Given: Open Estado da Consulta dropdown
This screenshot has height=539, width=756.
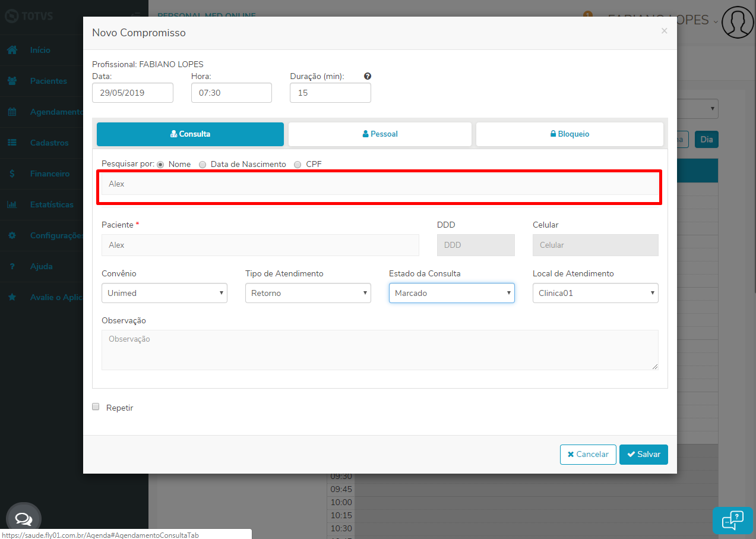Looking at the screenshot, I should click(452, 293).
